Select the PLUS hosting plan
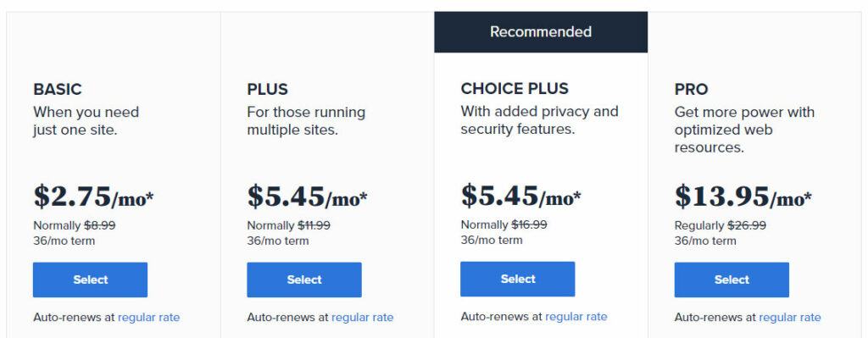Image resolution: width=868 pixels, height=338 pixels. point(304,280)
